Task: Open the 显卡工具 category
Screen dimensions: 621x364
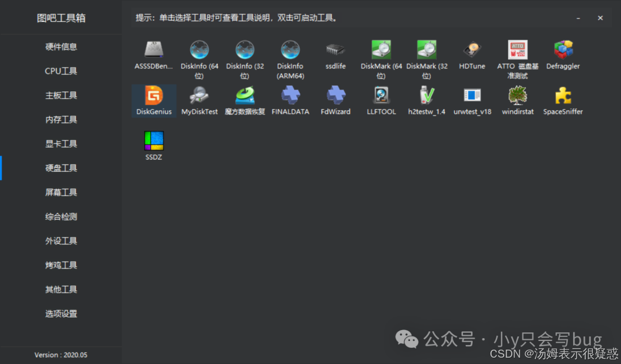Action: click(61, 144)
